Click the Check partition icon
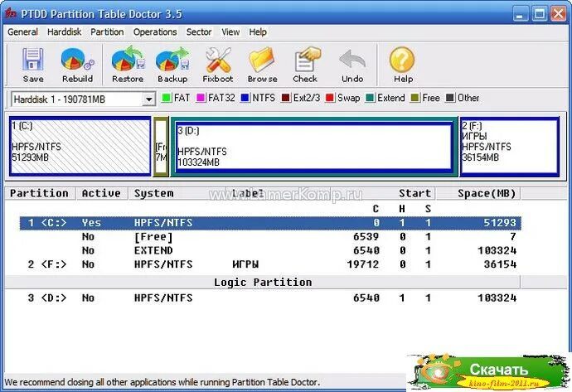This screenshot has width=572, height=392. (x=305, y=65)
